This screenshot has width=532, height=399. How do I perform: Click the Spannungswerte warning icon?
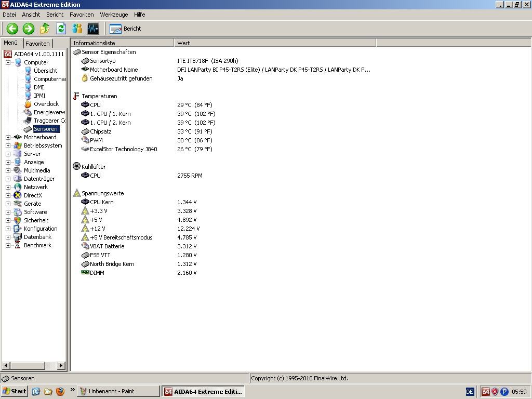(77, 193)
